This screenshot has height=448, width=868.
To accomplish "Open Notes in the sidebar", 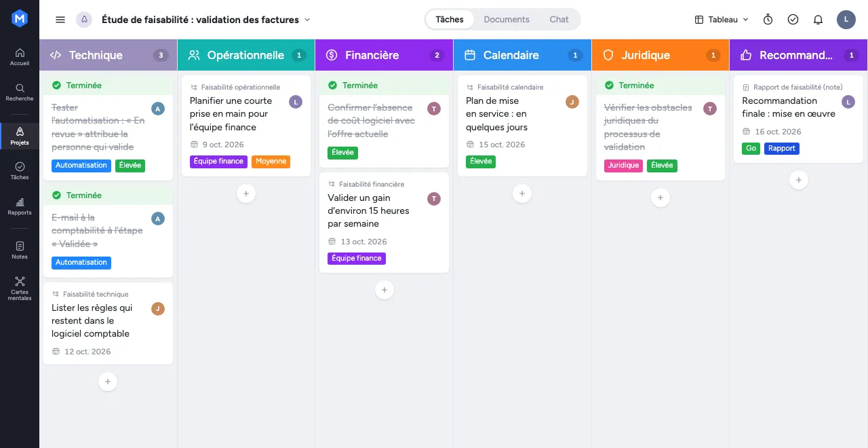I will tap(20, 250).
